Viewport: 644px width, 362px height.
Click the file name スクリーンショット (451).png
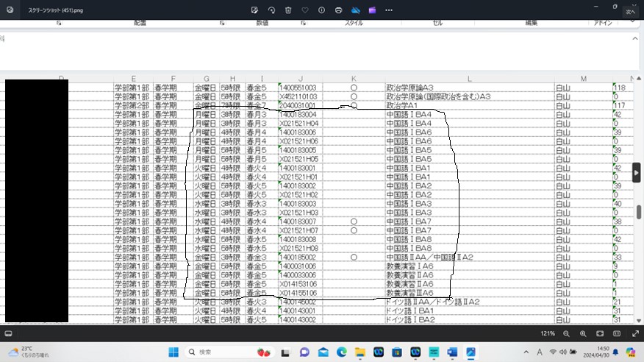click(55, 10)
